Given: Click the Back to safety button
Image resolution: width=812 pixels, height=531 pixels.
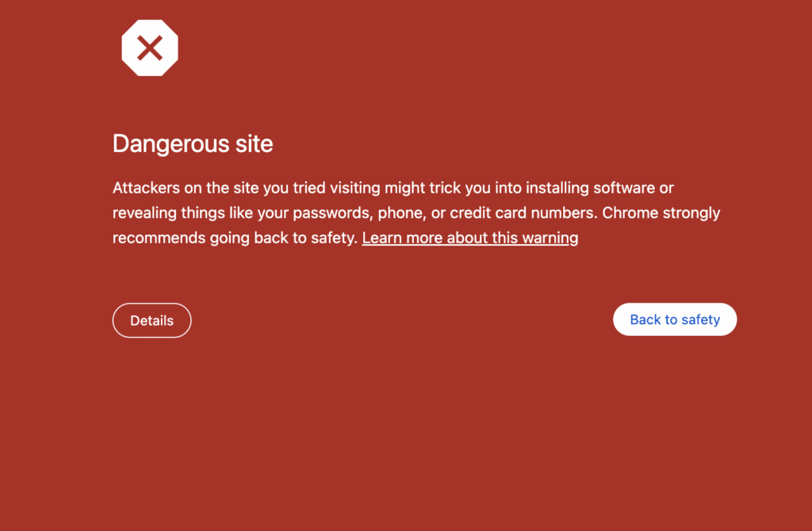Looking at the screenshot, I should click(675, 319).
